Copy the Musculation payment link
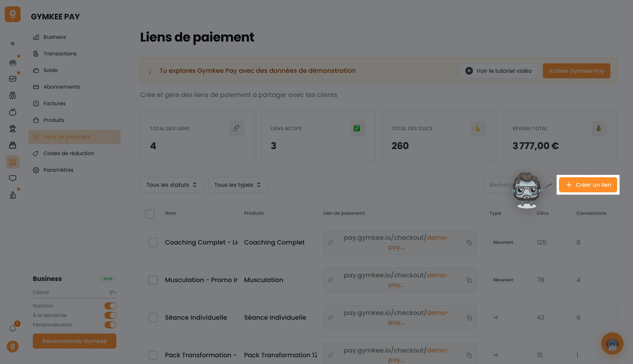Screen dimensions: 633x364 point(469,280)
